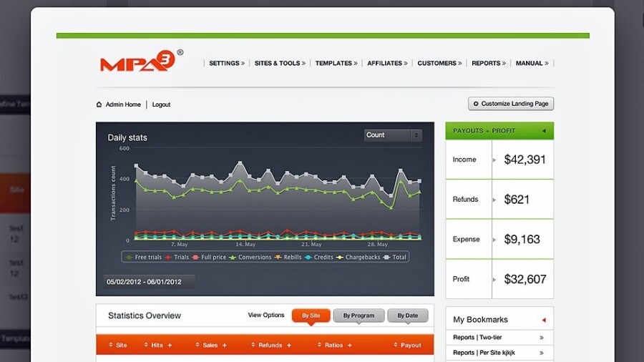Click the MPA3 logo
This screenshot has width=644, height=362.
(x=136, y=62)
